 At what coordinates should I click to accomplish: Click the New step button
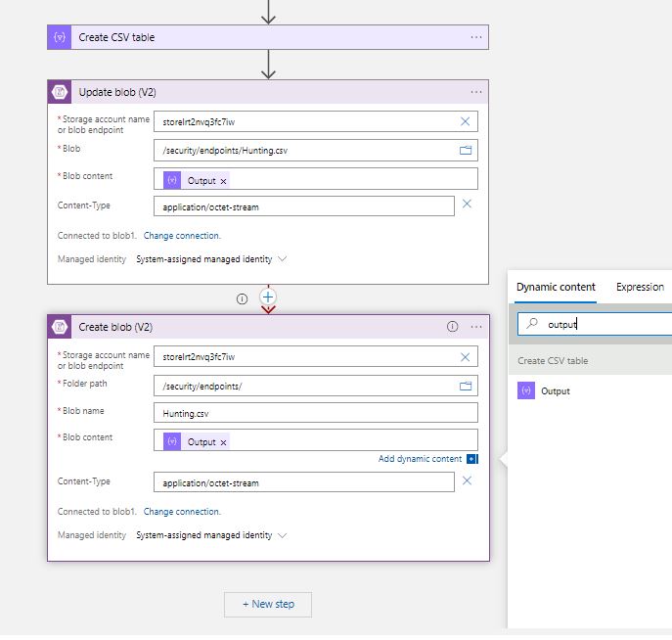click(x=268, y=605)
